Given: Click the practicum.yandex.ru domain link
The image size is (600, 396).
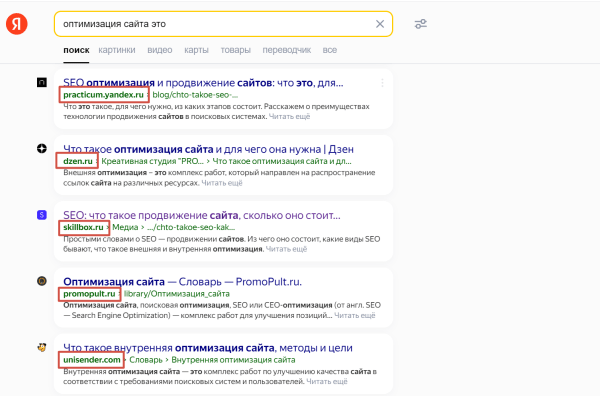Looking at the screenshot, I should (103, 95).
